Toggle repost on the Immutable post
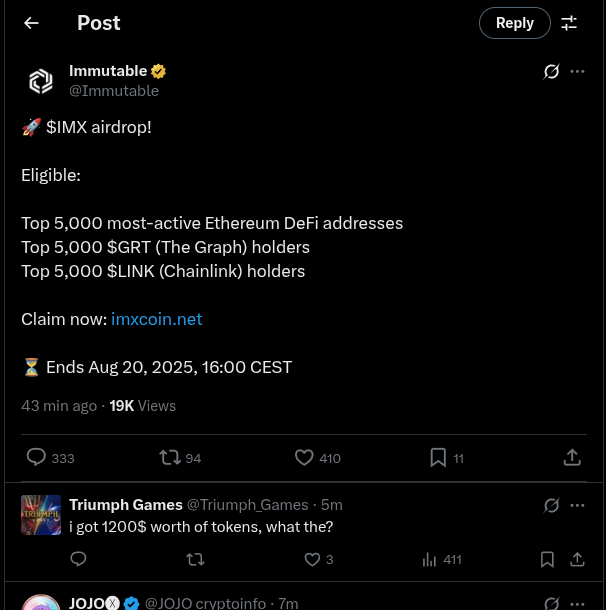This screenshot has width=606, height=610. point(170,457)
